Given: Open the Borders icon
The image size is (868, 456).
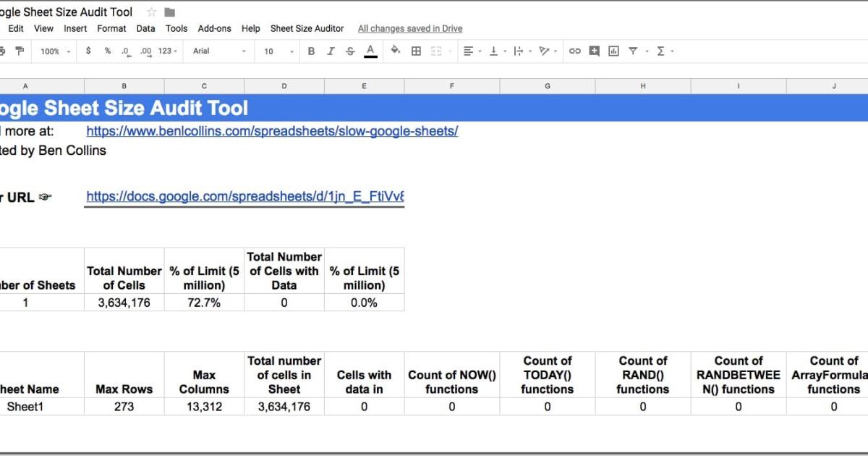Looking at the screenshot, I should (416, 51).
